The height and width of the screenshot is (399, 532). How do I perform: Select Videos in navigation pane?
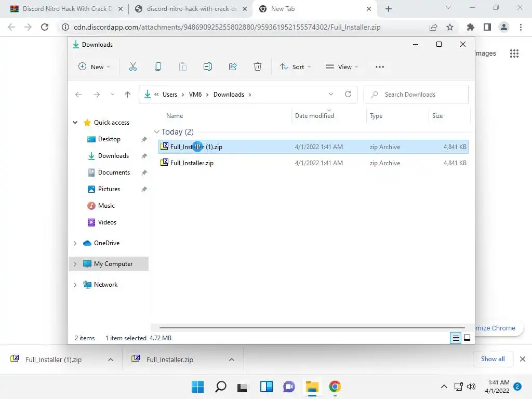click(x=107, y=222)
